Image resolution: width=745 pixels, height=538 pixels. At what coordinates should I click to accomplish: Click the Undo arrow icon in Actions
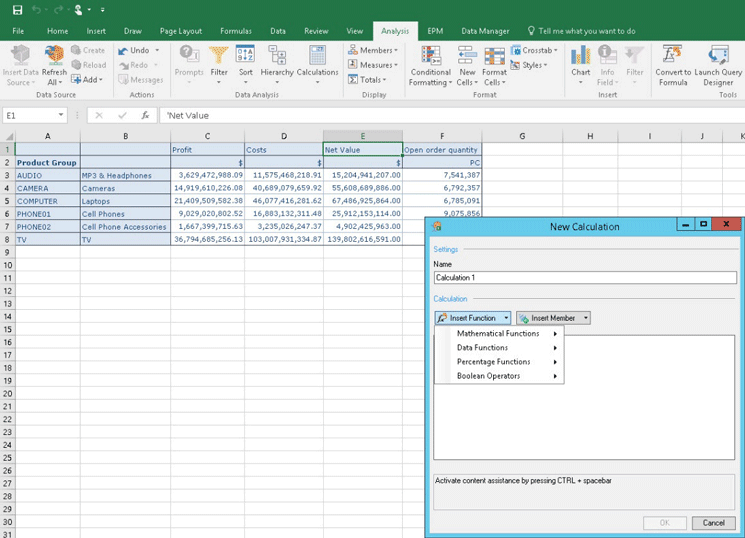[123, 50]
